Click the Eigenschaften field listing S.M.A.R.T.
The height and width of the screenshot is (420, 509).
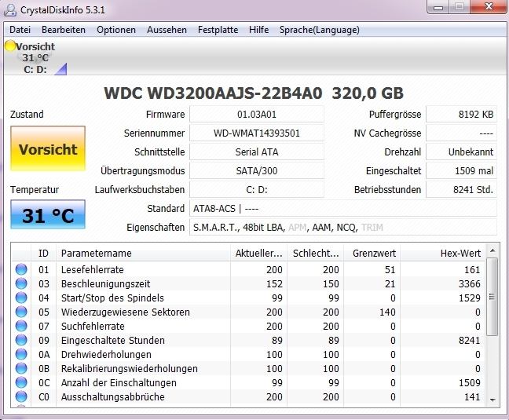(343, 227)
